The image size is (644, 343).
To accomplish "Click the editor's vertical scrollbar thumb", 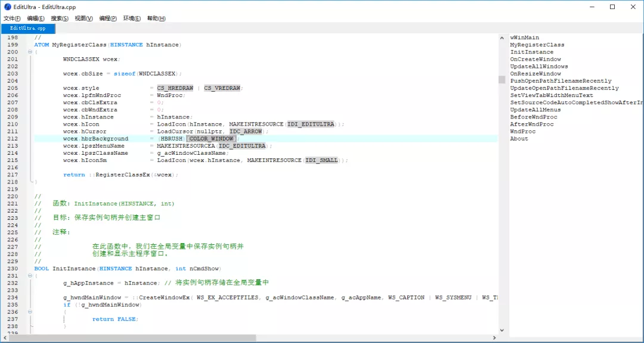I will pos(501,80).
